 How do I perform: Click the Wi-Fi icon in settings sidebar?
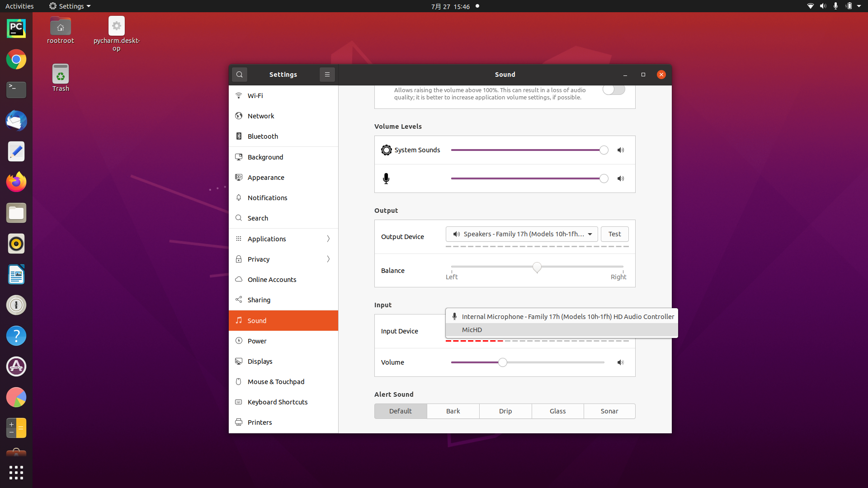pyautogui.click(x=239, y=95)
